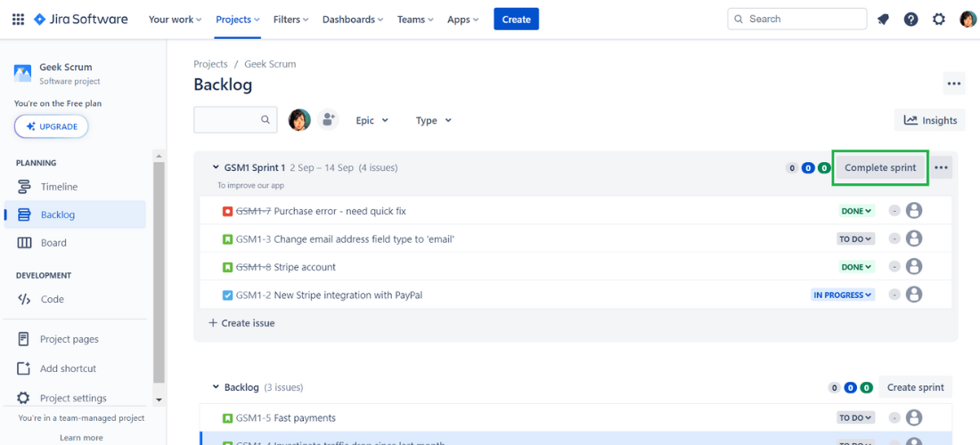Image resolution: width=980 pixels, height=445 pixels.
Task: Collapse the Backlog issues section
Action: pos(216,387)
